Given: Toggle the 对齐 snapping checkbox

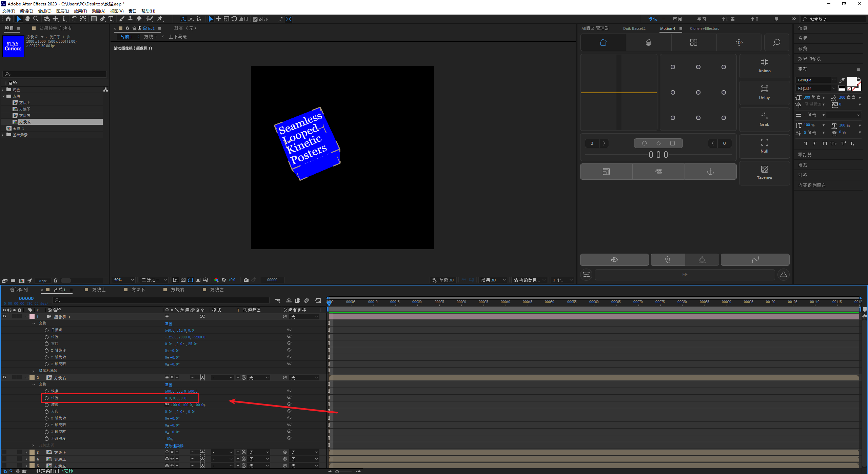Looking at the screenshot, I should coord(255,19).
